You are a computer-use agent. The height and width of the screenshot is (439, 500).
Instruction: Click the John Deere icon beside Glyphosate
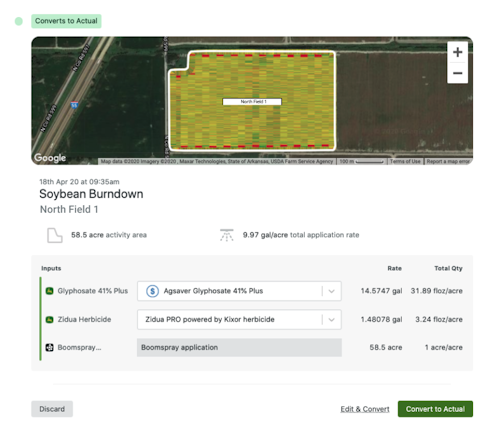click(x=49, y=291)
